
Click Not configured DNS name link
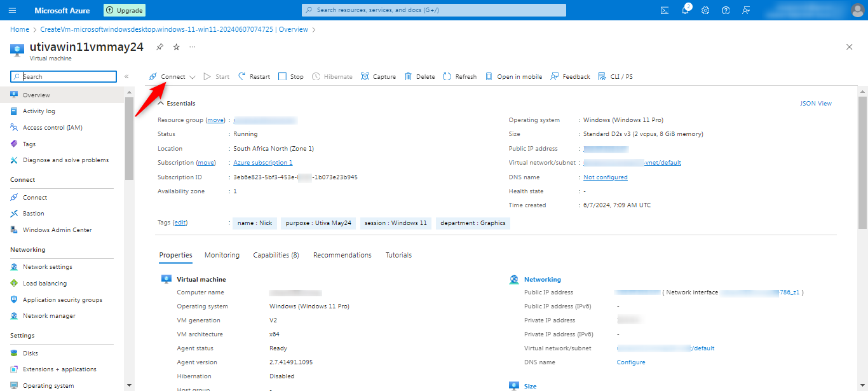(606, 177)
